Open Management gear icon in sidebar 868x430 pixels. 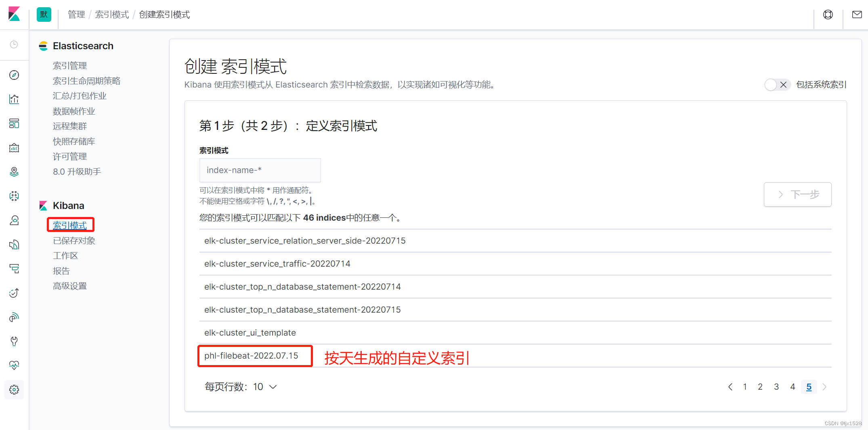pos(14,390)
